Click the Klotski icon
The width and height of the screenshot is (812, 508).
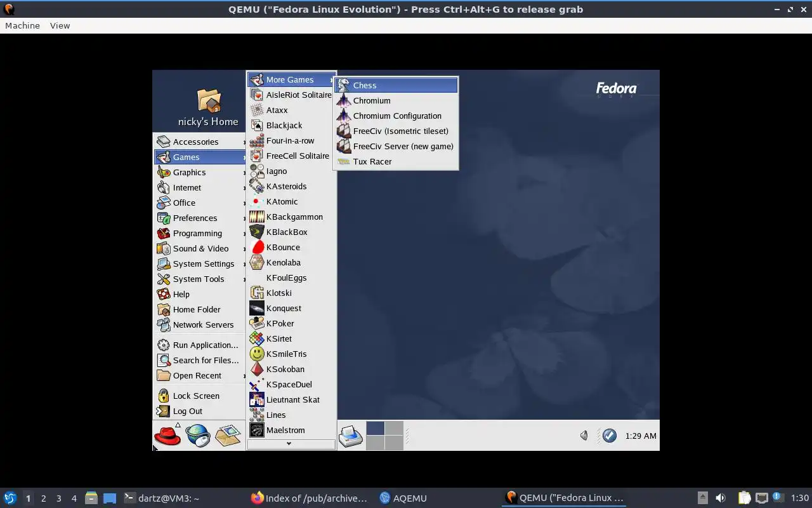pos(257,293)
